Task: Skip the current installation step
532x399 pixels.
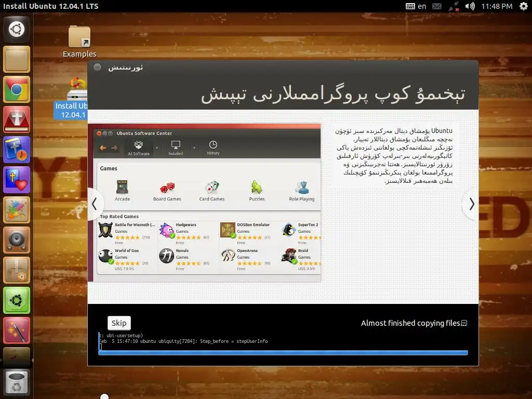Action: point(119,323)
